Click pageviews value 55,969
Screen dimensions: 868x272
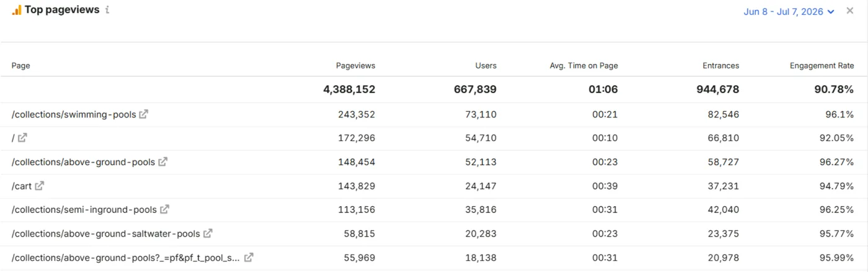[360, 257]
